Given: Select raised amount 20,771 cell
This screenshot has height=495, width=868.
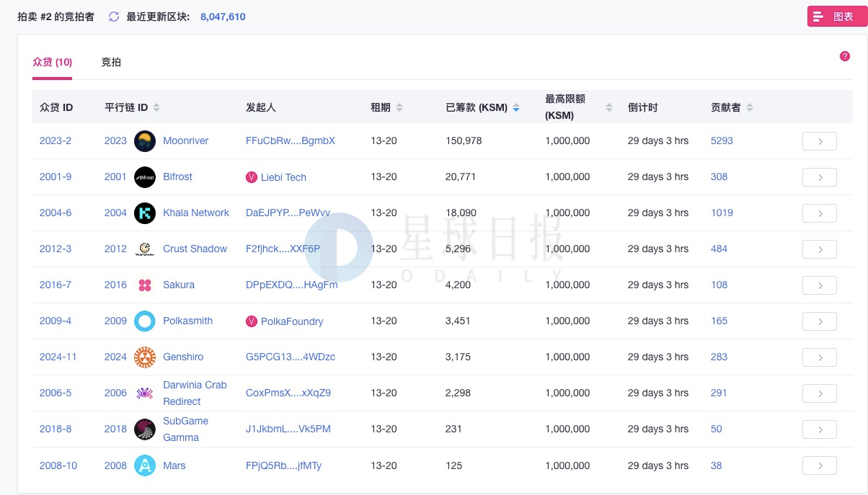Looking at the screenshot, I should (461, 177).
